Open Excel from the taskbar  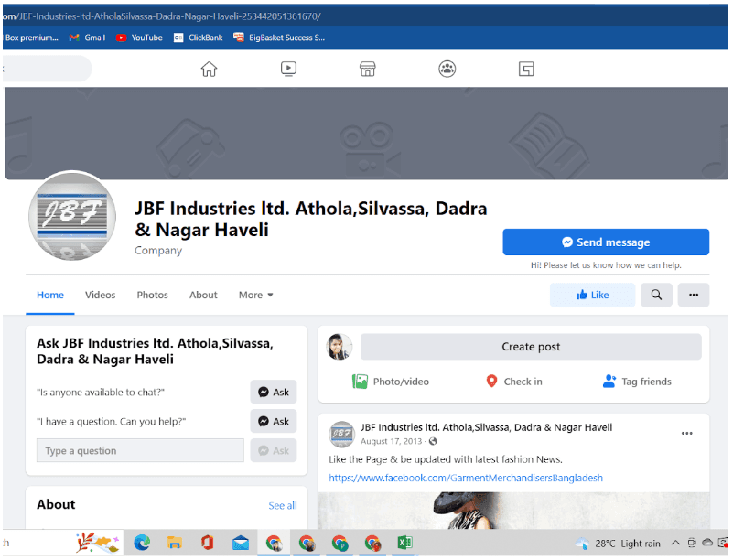pos(405,543)
